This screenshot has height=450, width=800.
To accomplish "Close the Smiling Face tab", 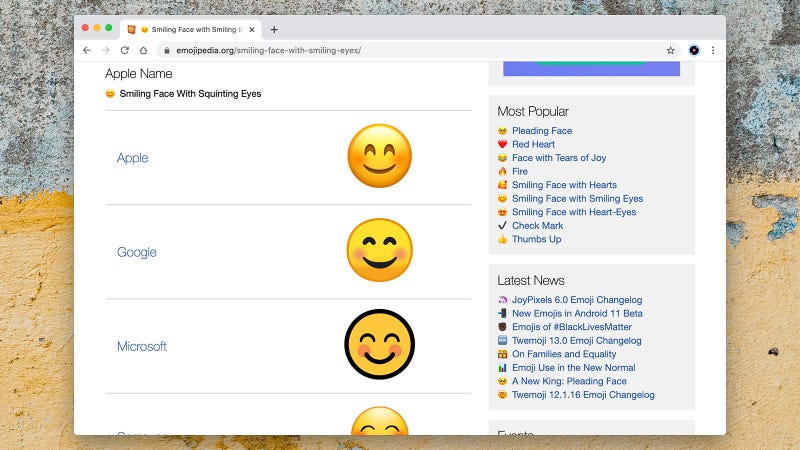I will [x=252, y=30].
